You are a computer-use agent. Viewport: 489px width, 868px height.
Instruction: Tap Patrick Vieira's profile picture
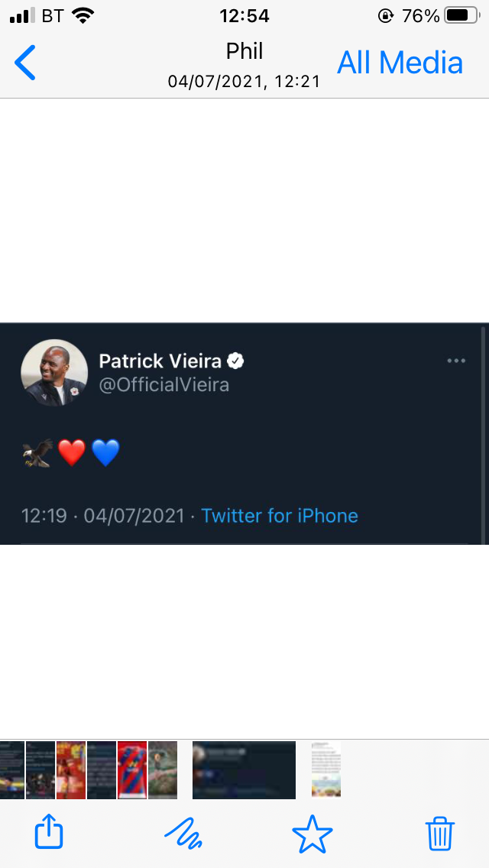tap(54, 373)
